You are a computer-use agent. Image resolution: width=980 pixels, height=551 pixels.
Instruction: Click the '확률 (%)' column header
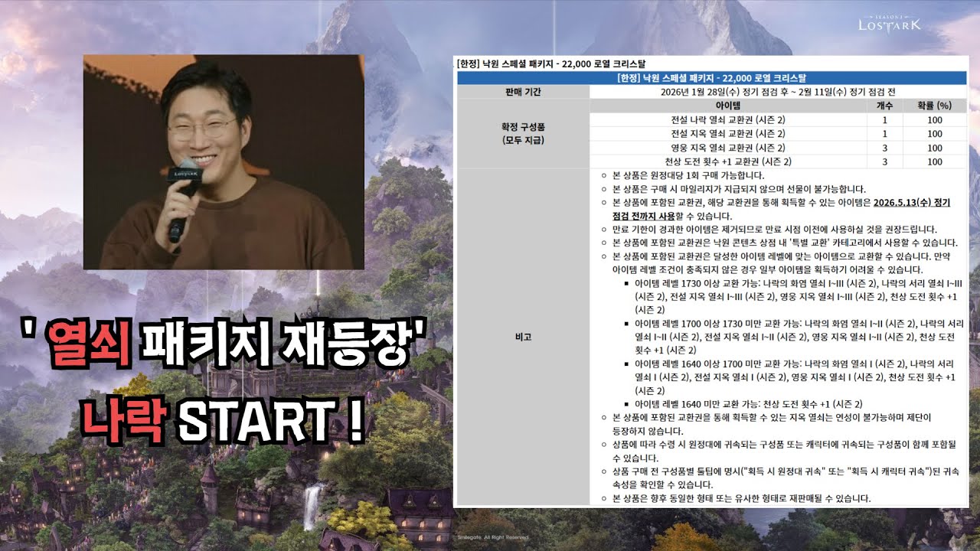point(935,106)
